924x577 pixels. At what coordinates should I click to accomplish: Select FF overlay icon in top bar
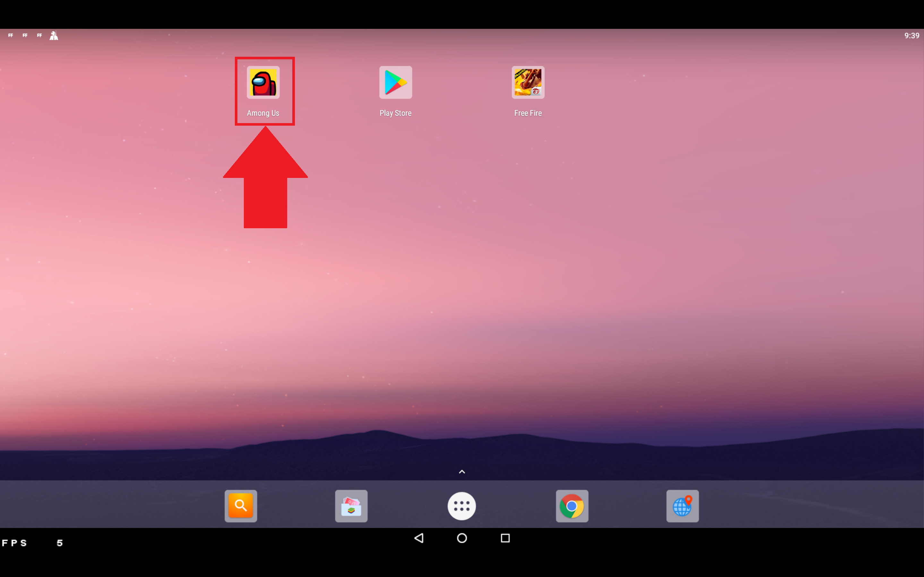click(x=10, y=35)
